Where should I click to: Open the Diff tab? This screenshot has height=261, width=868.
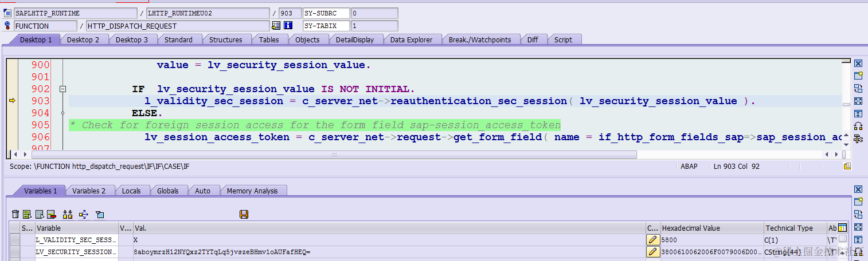533,39
